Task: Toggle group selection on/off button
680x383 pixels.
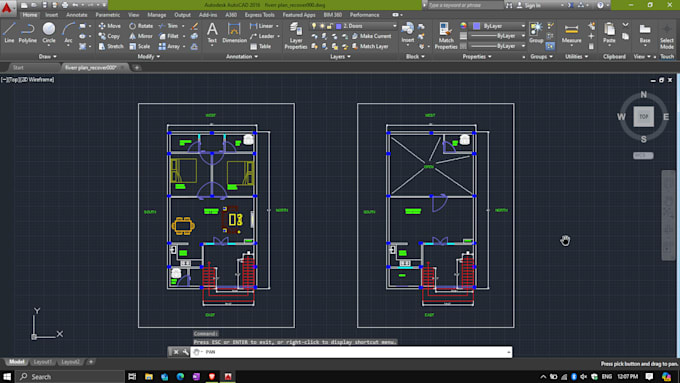Action: click(550, 46)
